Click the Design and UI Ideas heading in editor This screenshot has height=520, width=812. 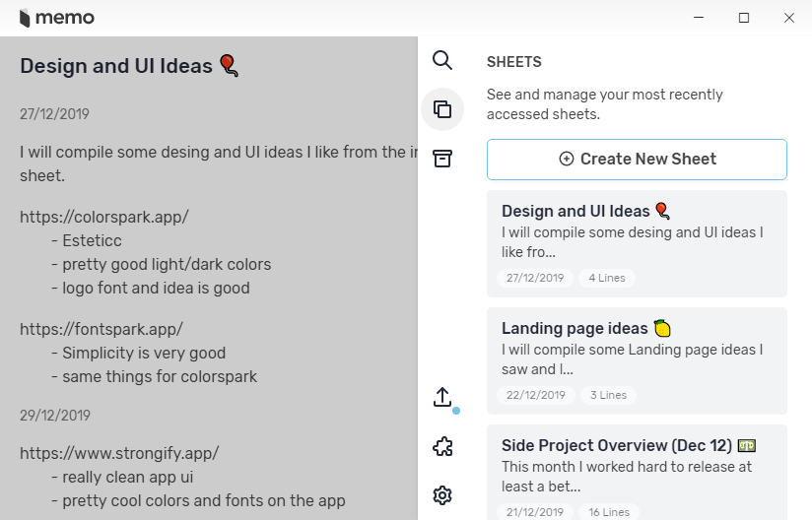point(116,66)
